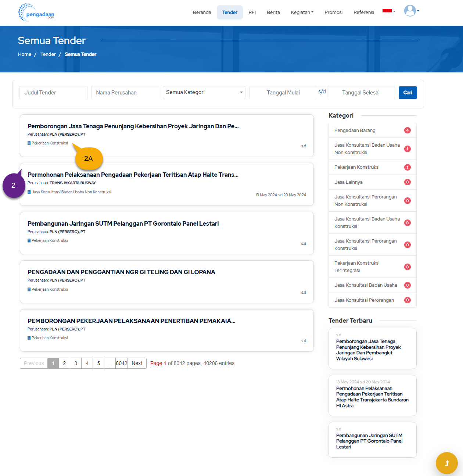Expand the Kegiatan dropdown menu

(302, 12)
